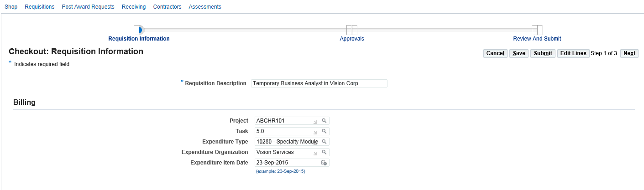Open the Project search lookup icon
The image size is (644, 190).
click(x=324, y=121)
